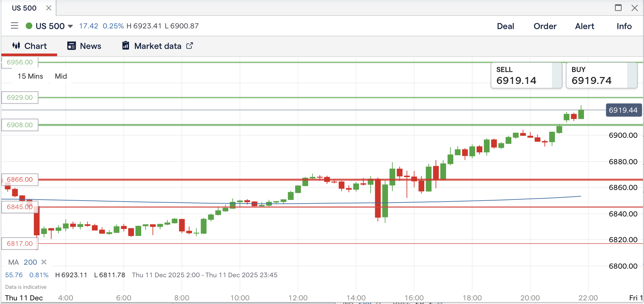Open the hamburger menu icon
This screenshot has height=304, width=644.
(14, 26)
